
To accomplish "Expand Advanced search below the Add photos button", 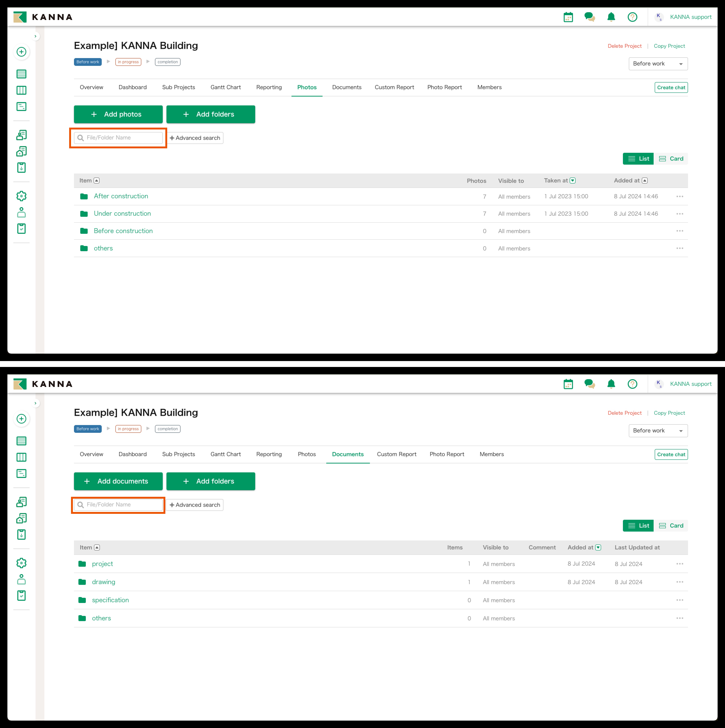I will (x=195, y=138).
